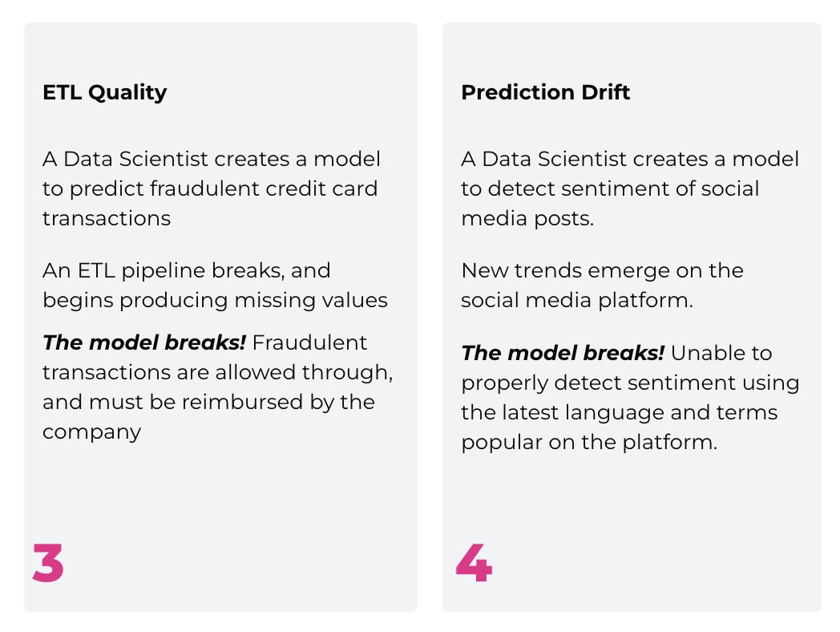This screenshot has width=840, height=632.
Task: Click the text 'popular on the platform.'
Action: point(589,443)
